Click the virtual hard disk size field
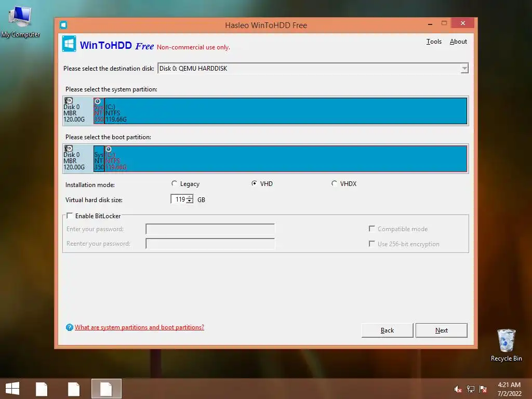The image size is (532, 399). coord(179,199)
